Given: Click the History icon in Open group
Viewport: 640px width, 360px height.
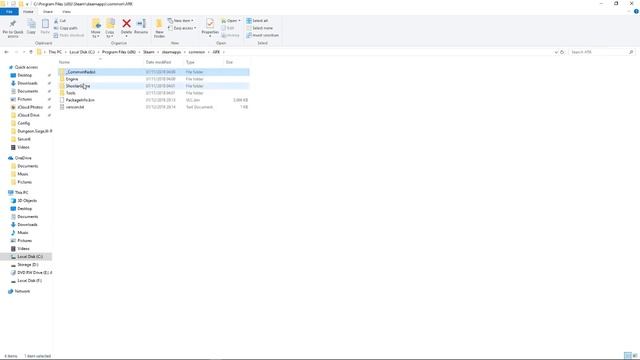Looking at the screenshot, I should coord(224,36).
